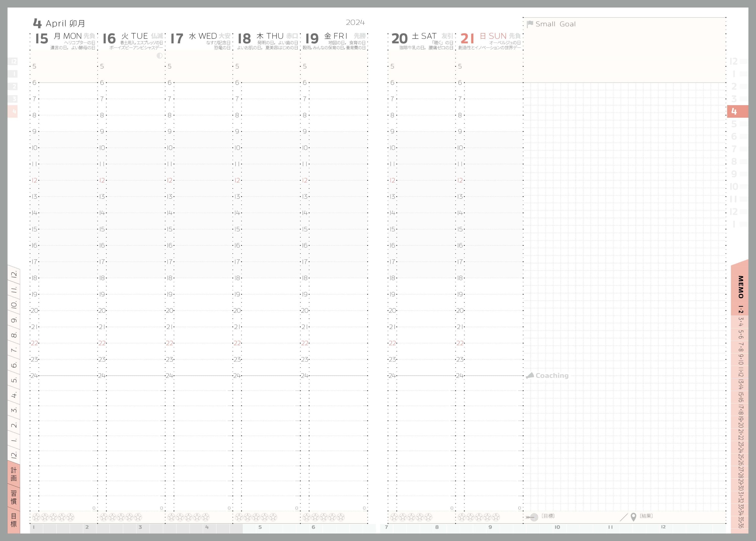756x541 pixels.
Task: Open memo pages 3·4 in the MEMO index
Action: click(740, 322)
